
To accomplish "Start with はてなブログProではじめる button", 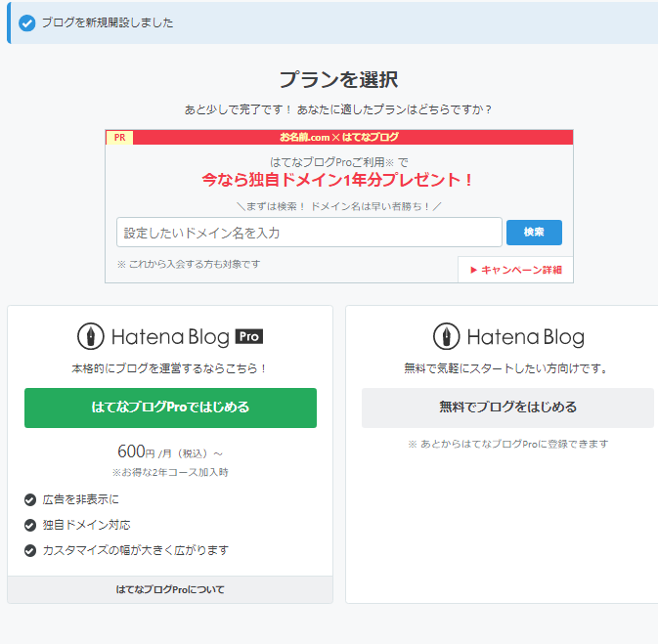I will point(170,408).
